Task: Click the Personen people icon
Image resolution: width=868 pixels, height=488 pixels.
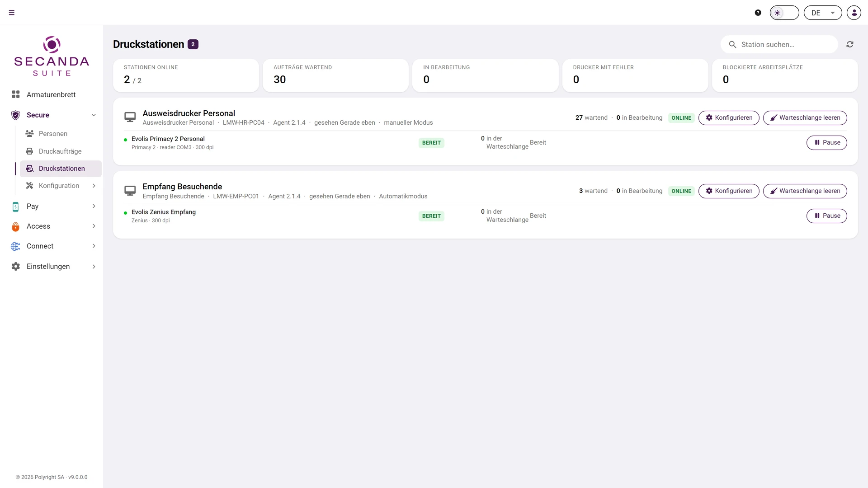Action: click(x=29, y=134)
